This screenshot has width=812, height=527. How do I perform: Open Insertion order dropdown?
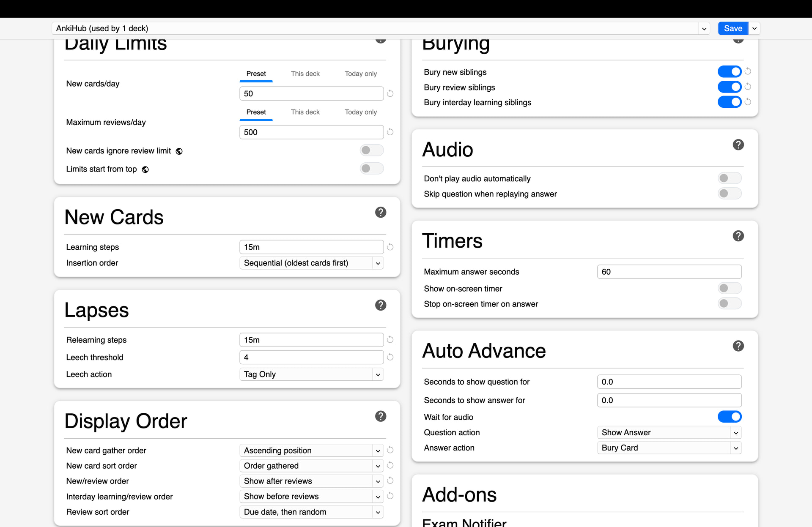[x=312, y=263]
